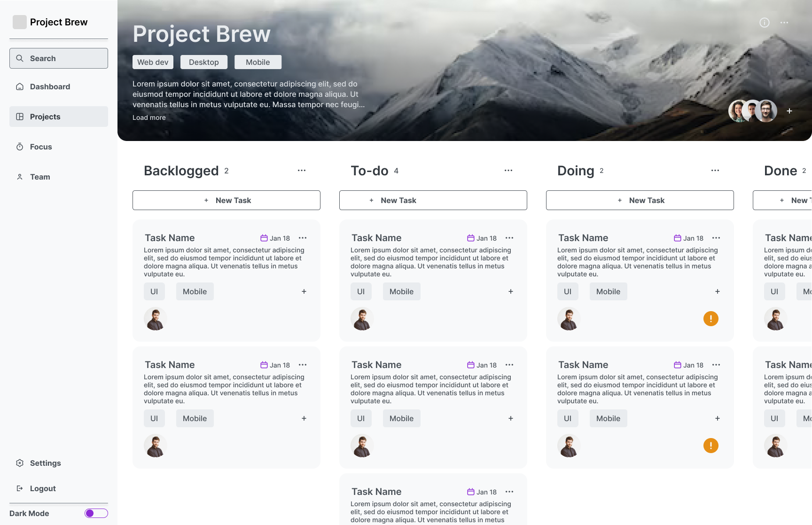Add team member with banner plus icon
The height and width of the screenshot is (525, 812).
(x=789, y=111)
